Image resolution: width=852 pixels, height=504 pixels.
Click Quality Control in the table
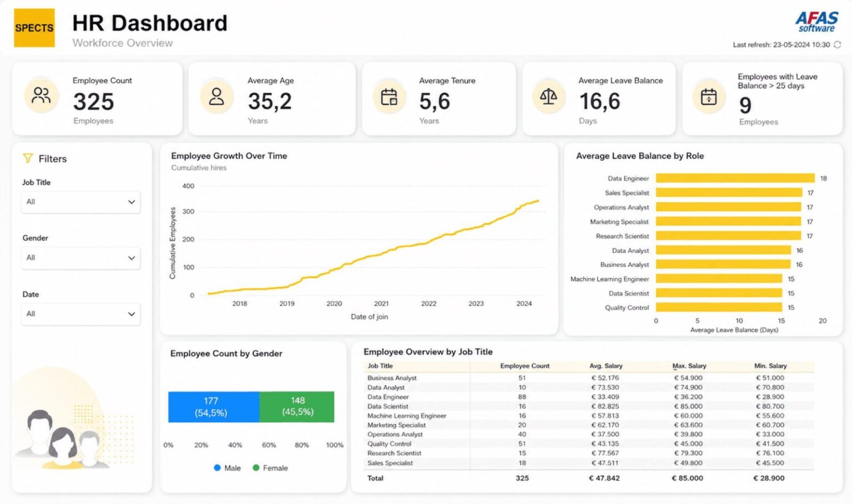pos(389,444)
